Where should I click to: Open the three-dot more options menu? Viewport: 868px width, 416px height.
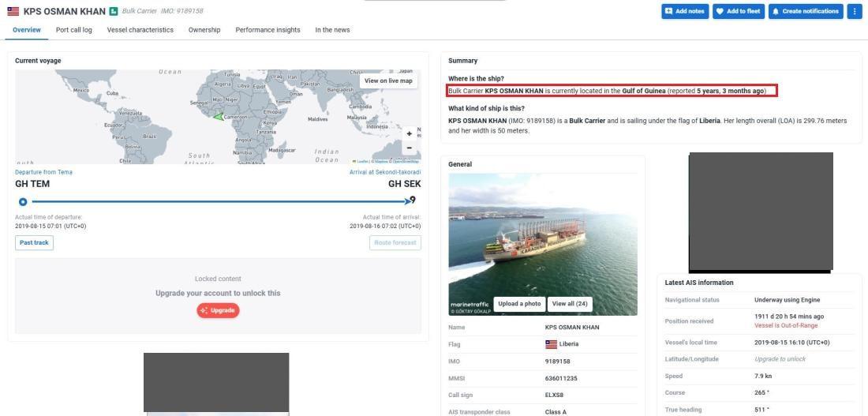coord(854,11)
